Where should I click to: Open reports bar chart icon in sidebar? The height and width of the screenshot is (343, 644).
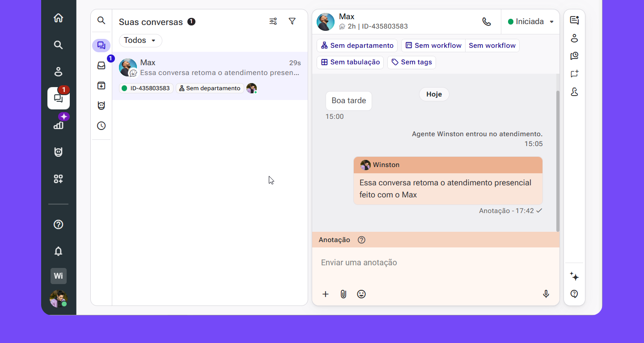[x=58, y=125]
